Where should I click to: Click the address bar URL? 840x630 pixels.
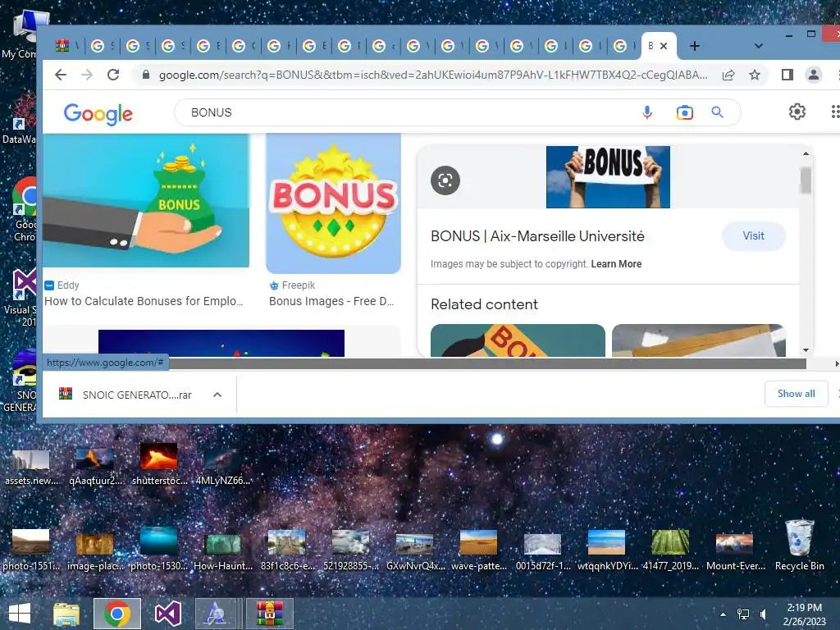(433, 75)
